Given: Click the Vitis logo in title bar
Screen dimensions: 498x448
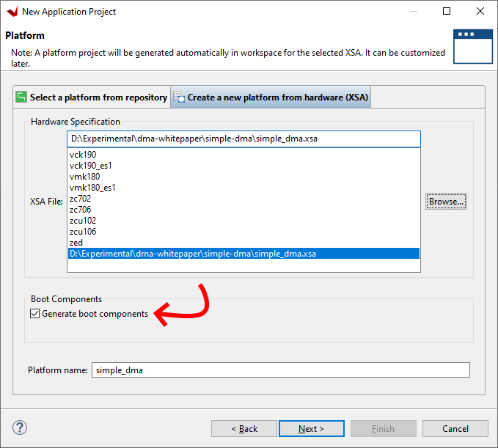Looking at the screenshot, I should coord(12,12).
